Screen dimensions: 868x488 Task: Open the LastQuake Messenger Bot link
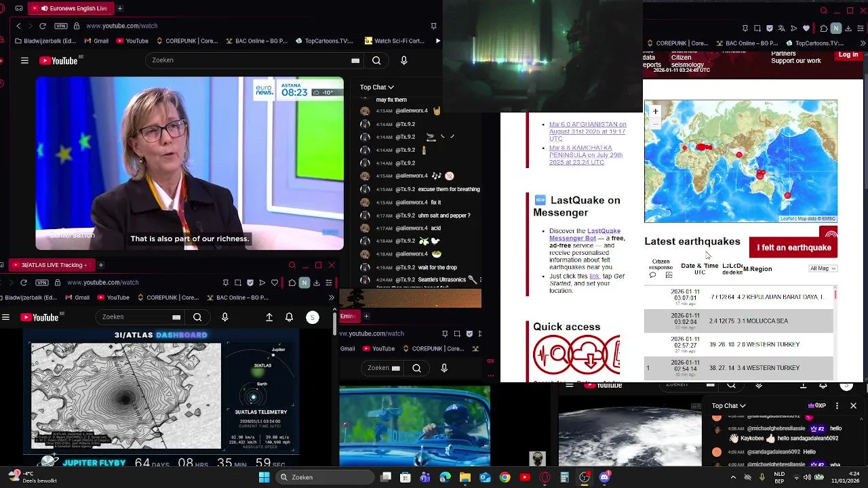585,235
